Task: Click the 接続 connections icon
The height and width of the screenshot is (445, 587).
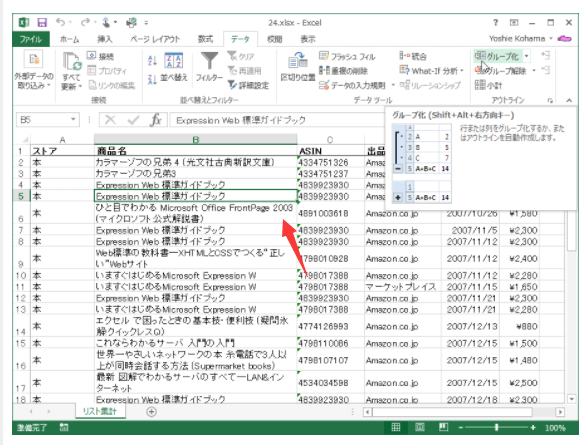Action: 92,56
